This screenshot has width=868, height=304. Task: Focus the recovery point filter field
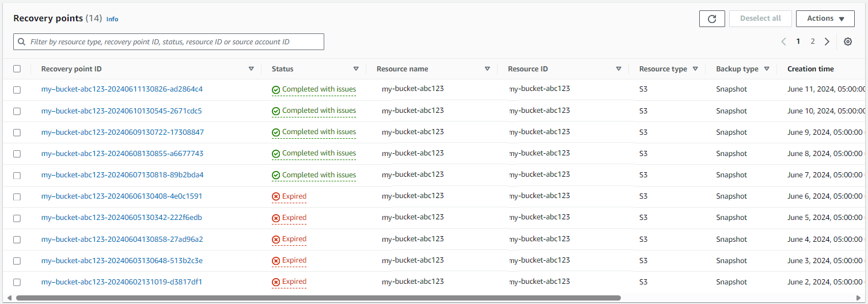tap(169, 42)
